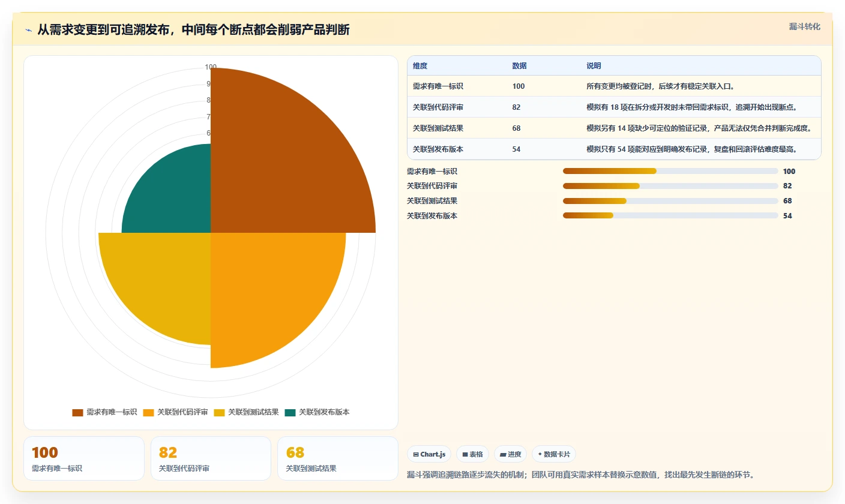
Task: Click progress bar for 关联到发布版本
Action: click(670, 215)
